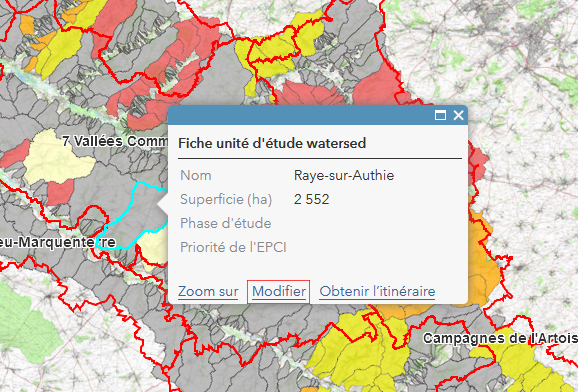This screenshot has height=392, width=578.
Task: Click the Campagnes de l'Artois map label
Action: [500, 338]
